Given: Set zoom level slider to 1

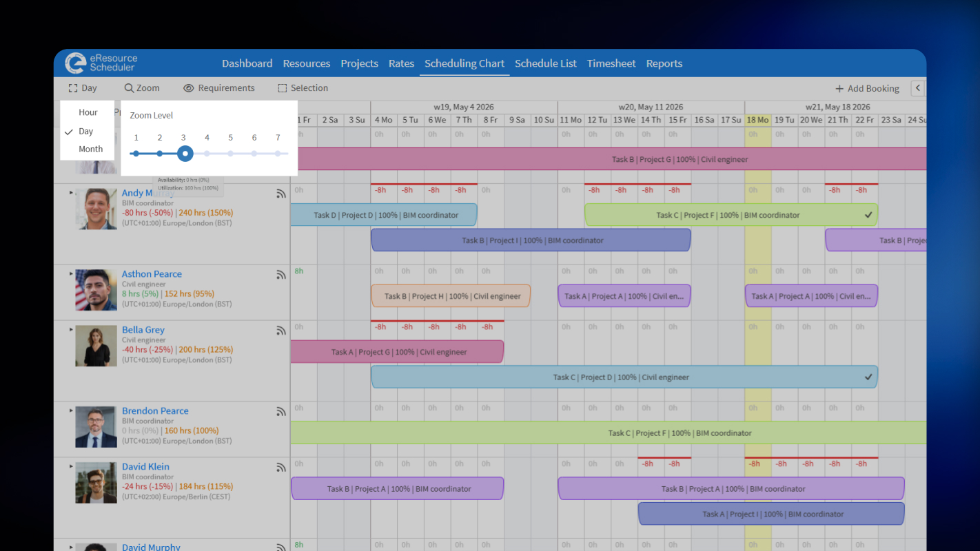Looking at the screenshot, I should (x=136, y=154).
